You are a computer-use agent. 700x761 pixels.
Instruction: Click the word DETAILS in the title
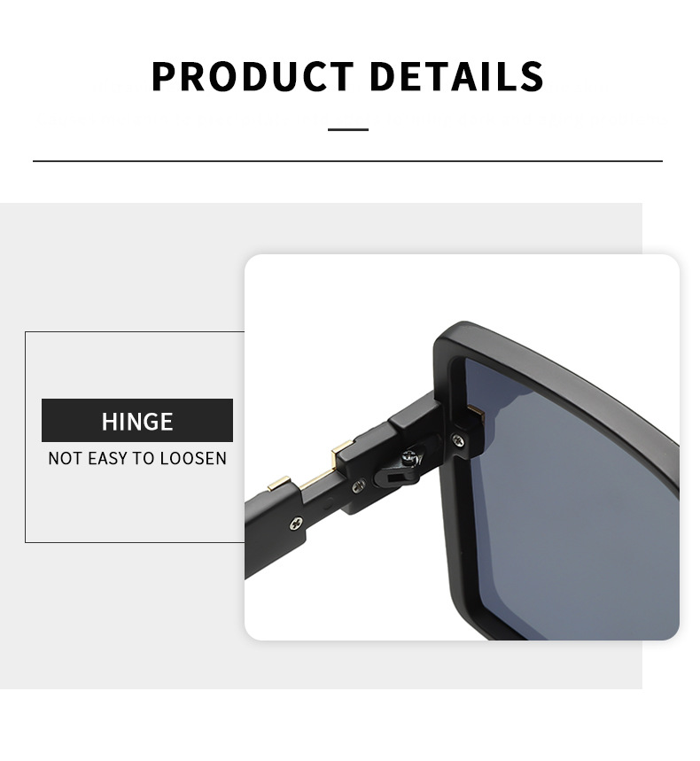point(457,76)
